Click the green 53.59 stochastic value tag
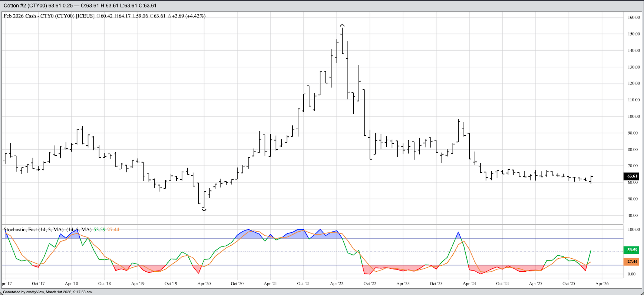644x295 pixels. click(x=632, y=250)
